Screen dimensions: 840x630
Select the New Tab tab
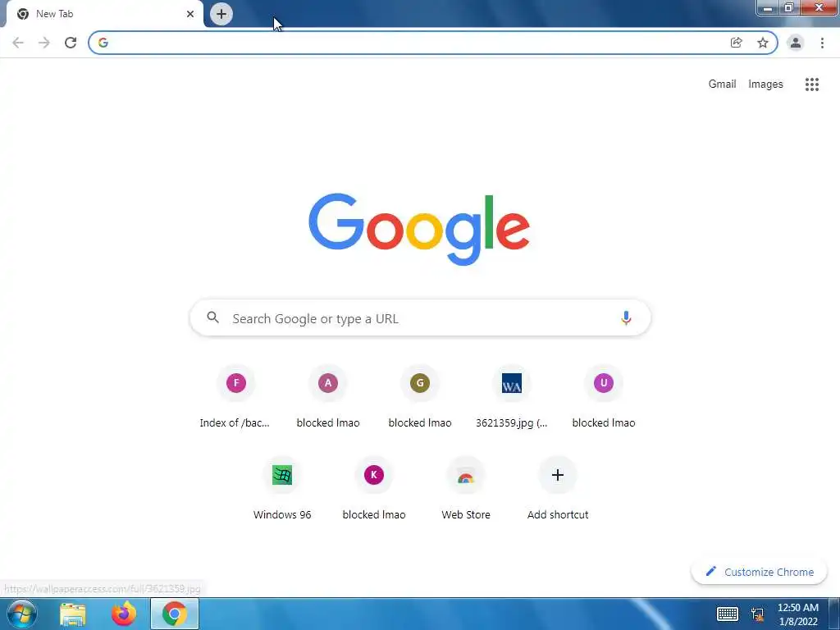[104, 14]
